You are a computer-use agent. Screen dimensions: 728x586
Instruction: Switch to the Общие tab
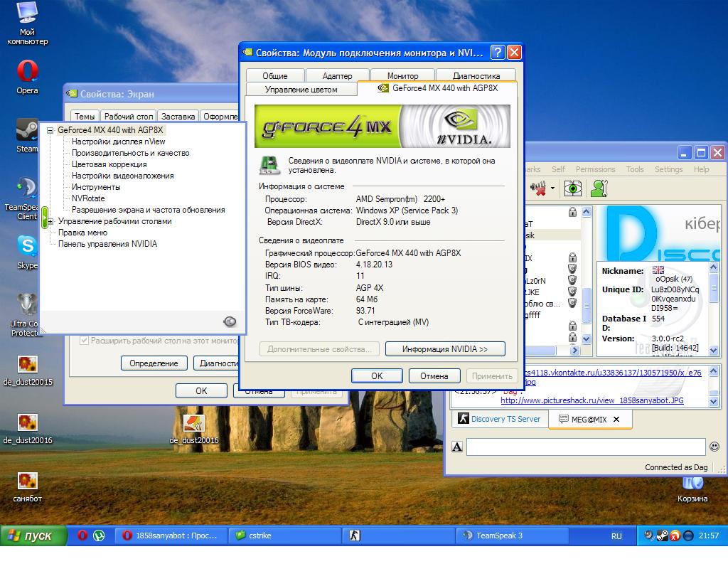click(275, 75)
